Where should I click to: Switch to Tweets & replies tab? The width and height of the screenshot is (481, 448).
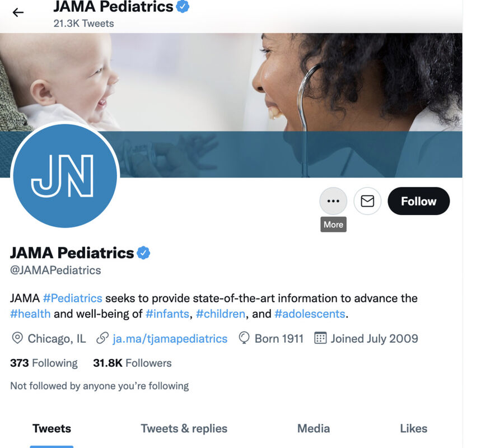point(184,428)
